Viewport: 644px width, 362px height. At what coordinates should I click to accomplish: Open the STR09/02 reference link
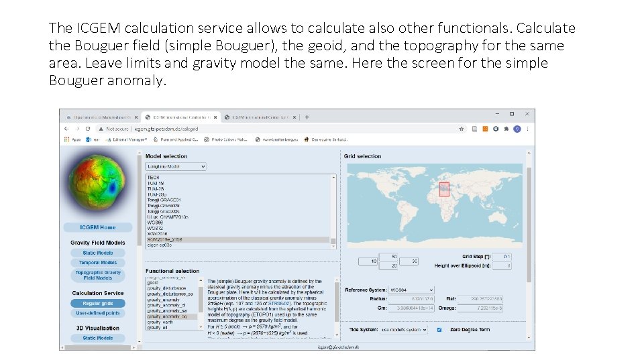[279, 304]
